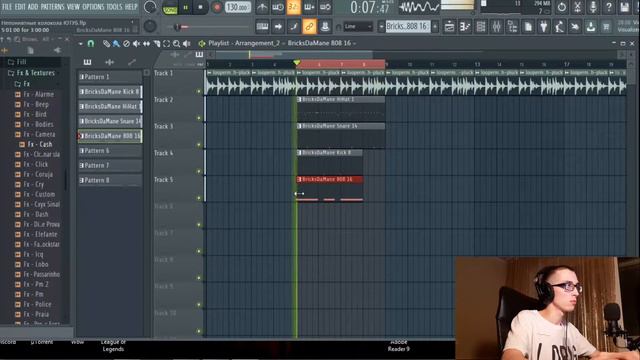The width and height of the screenshot is (640, 360).
Task: Select the Delete tool in Playlist toolbar
Action: pyautogui.click(x=126, y=43)
